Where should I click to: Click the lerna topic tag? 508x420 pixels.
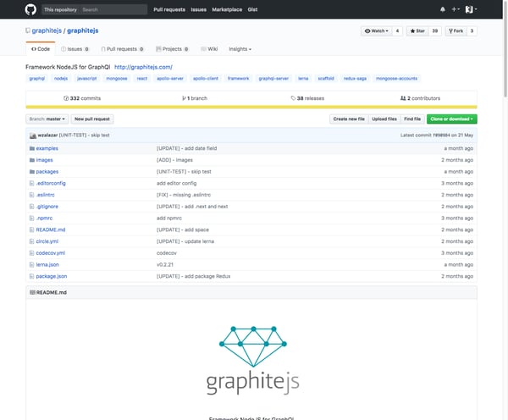pos(303,79)
